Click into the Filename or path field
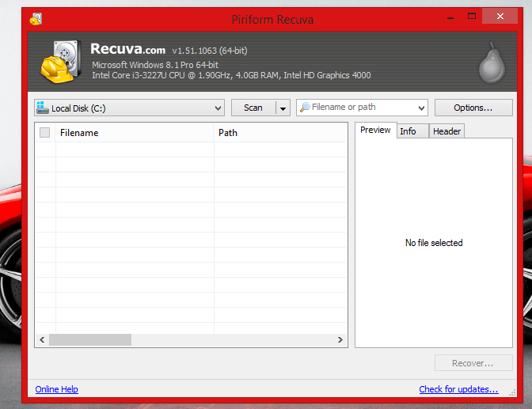Screen dimensions: 532x409 point(362,108)
